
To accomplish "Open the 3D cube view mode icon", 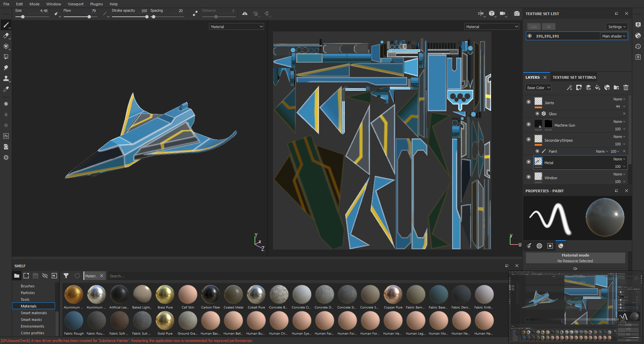I will point(492,13).
